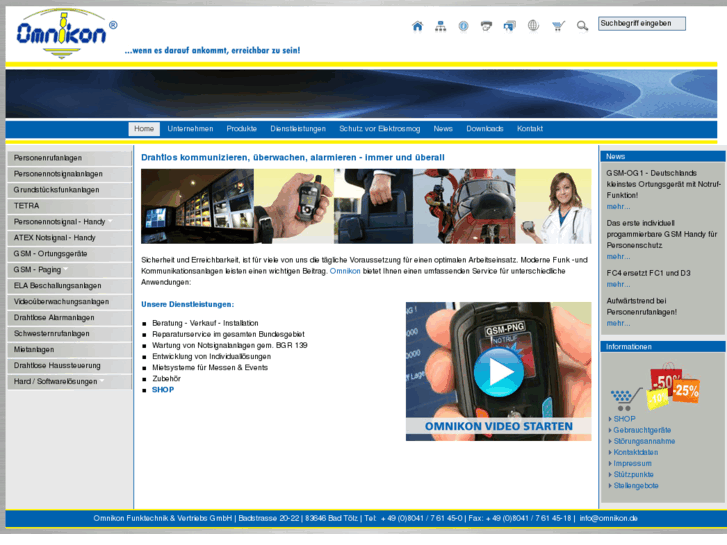Click Mietsysteme für Messen & Events item
The image size is (727, 545).
click(x=210, y=368)
